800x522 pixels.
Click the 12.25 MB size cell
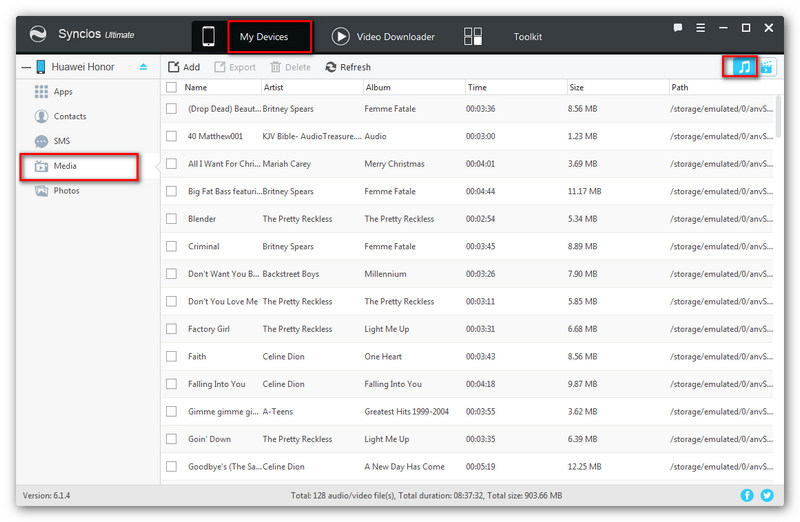coord(585,467)
